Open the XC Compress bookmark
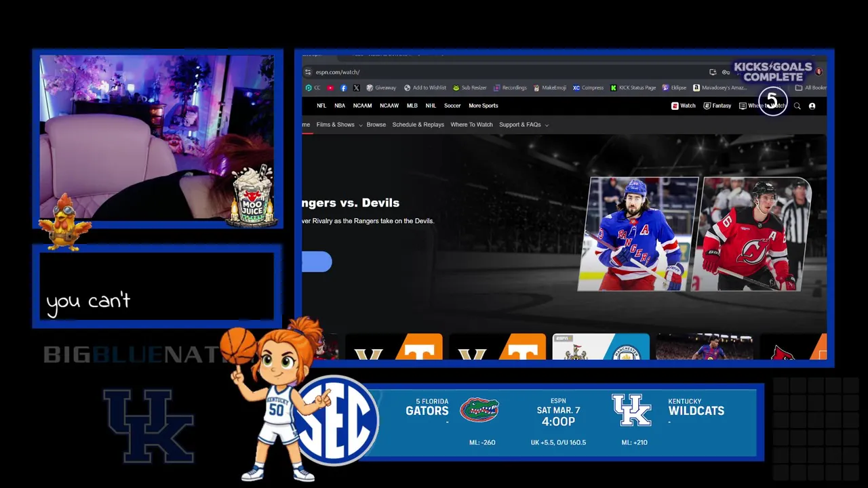Screen dimensions: 868x488 pos(588,87)
